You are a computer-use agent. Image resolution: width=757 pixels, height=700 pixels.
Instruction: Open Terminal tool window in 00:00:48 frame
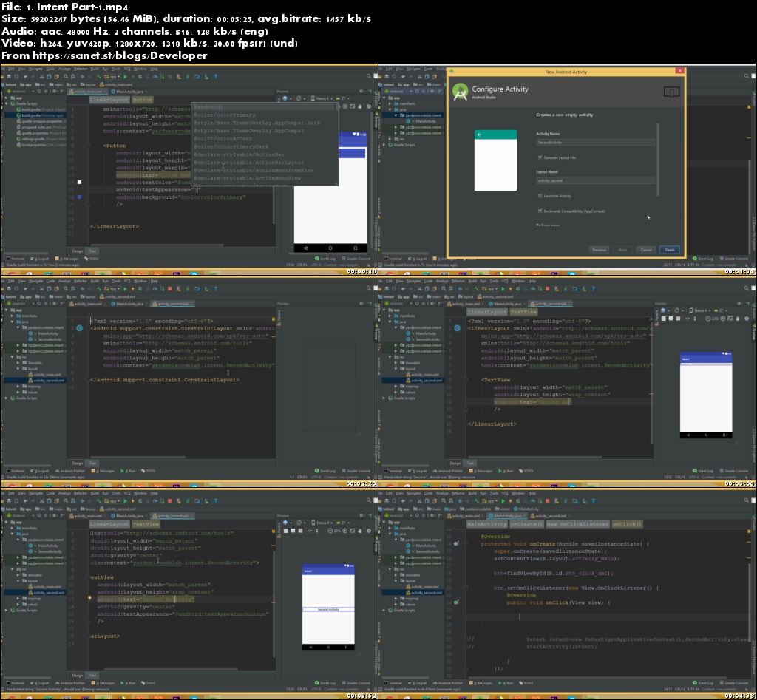(16, 259)
